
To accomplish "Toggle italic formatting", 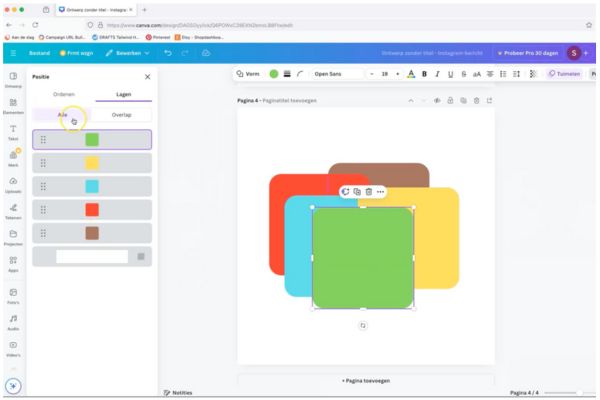I will (x=437, y=74).
